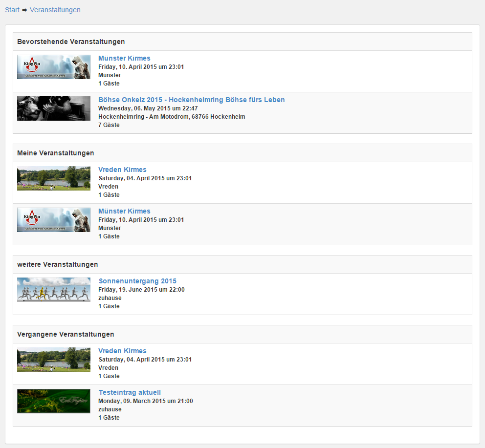Click the lake park thumbnail in Meine Veranstaltungen

pyautogui.click(x=54, y=178)
